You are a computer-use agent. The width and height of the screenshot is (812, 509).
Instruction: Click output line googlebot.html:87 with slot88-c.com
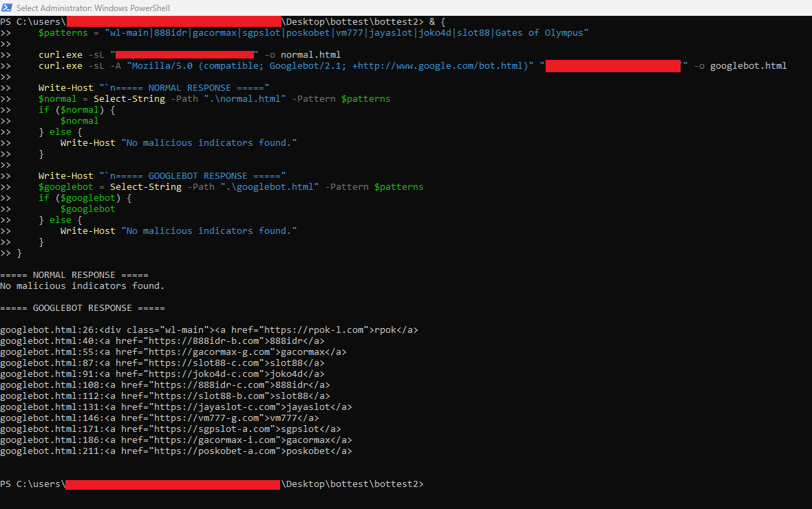162,363
